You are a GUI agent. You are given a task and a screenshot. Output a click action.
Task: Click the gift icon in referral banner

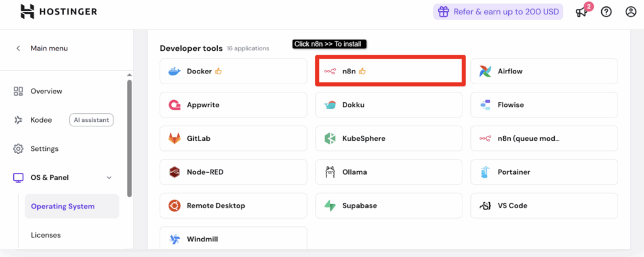click(443, 12)
